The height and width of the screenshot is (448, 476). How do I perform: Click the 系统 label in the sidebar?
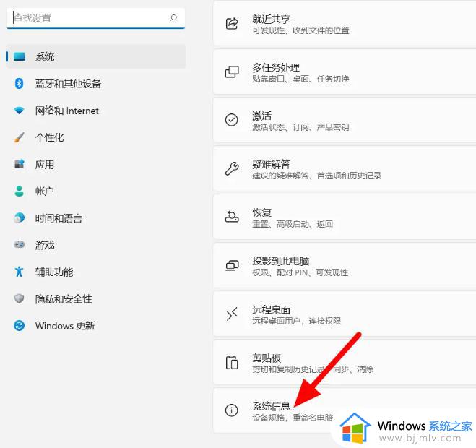tap(45, 56)
